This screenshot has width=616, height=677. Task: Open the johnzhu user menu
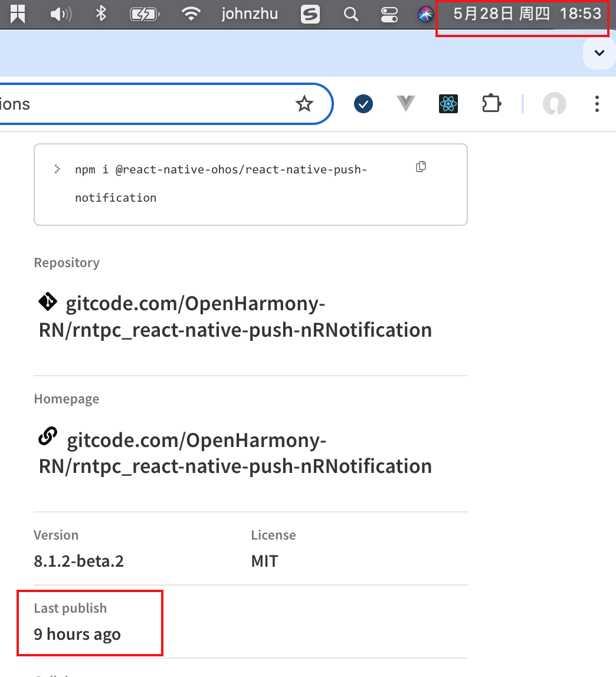click(250, 14)
